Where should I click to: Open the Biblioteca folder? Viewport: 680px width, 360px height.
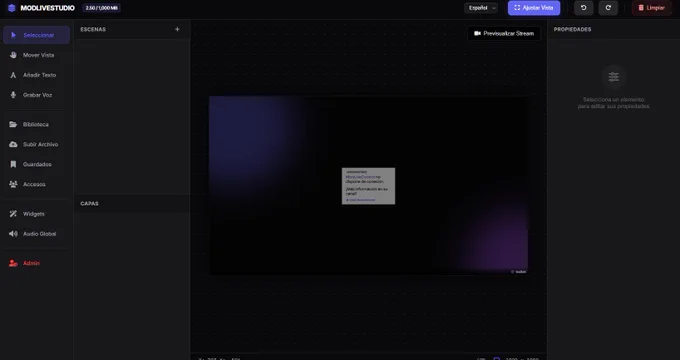point(36,124)
